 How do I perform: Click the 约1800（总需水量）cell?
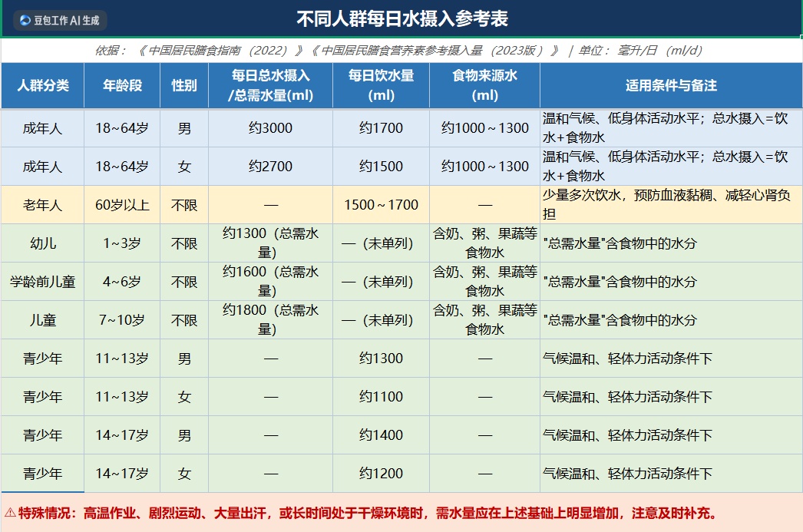pos(270,320)
